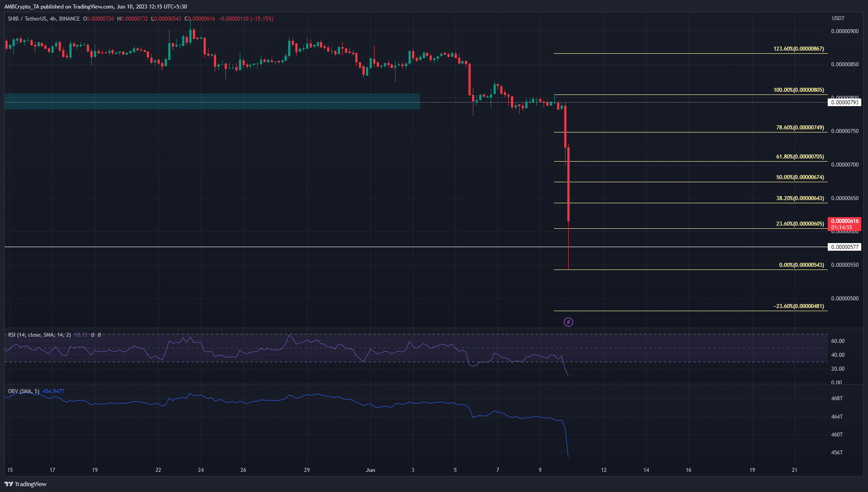Viewport: 868px width, 492px height.
Task: Click the OBV axis label 460T
Action: point(837,435)
